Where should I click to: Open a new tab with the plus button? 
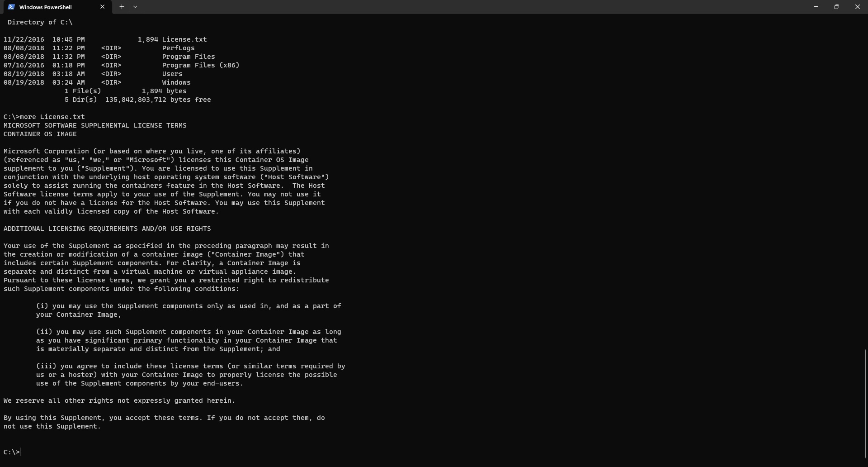122,7
